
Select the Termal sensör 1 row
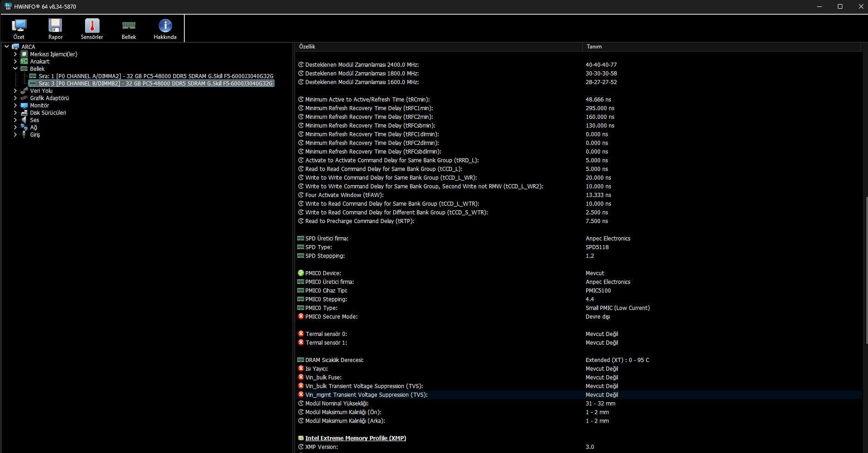[x=579, y=342]
